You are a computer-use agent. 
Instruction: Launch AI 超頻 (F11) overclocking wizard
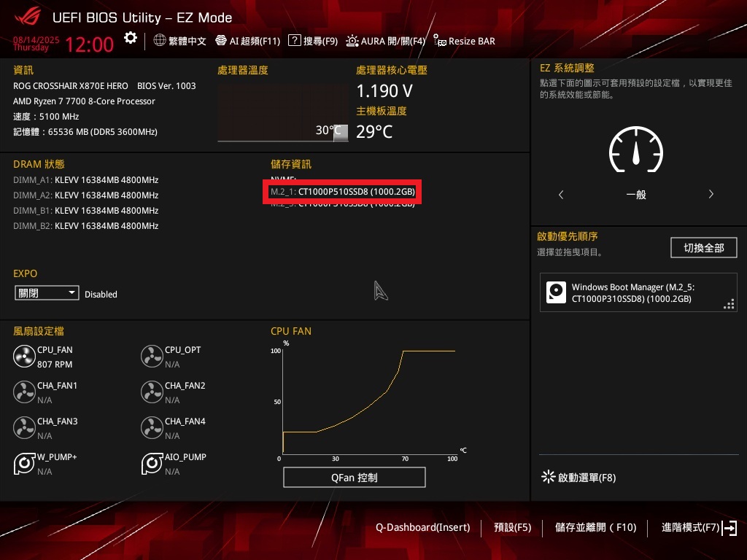pyautogui.click(x=248, y=41)
